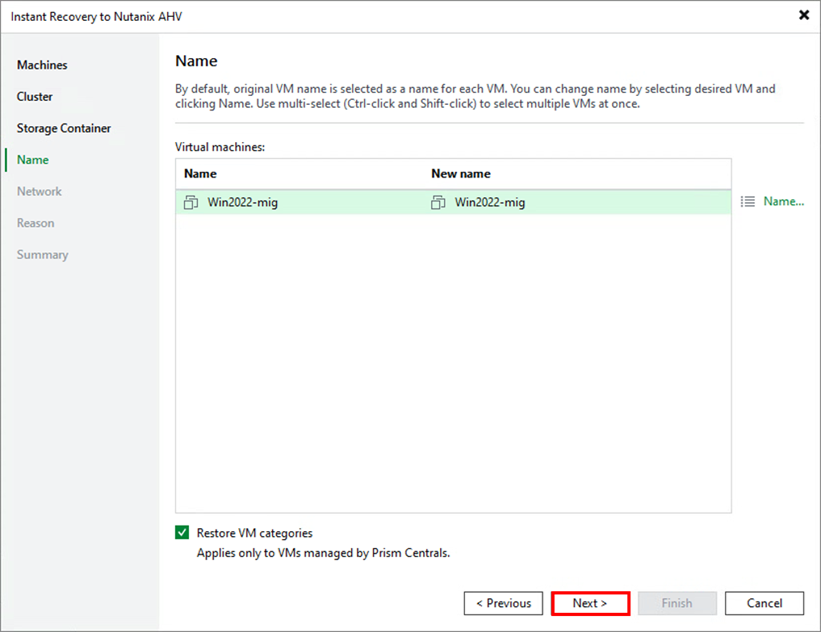The image size is (821, 632).
Task: Click the VM icon in New name column
Action: [x=438, y=202]
